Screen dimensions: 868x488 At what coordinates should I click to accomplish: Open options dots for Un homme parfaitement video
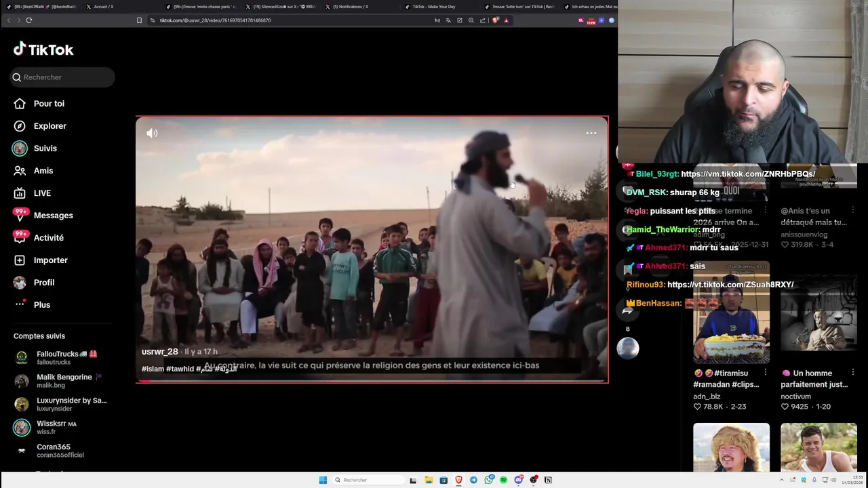click(x=853, y=373)
